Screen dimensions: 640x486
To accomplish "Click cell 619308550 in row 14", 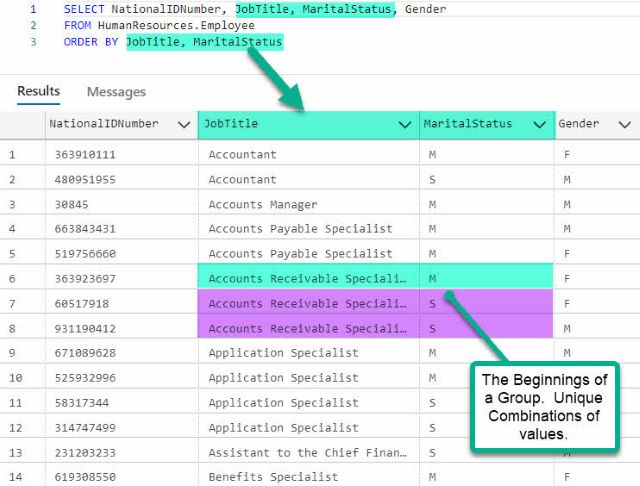I will pos(85,477).
